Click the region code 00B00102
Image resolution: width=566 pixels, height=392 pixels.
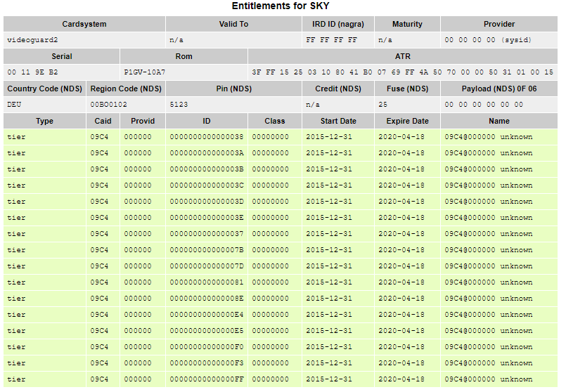point(109,105)
